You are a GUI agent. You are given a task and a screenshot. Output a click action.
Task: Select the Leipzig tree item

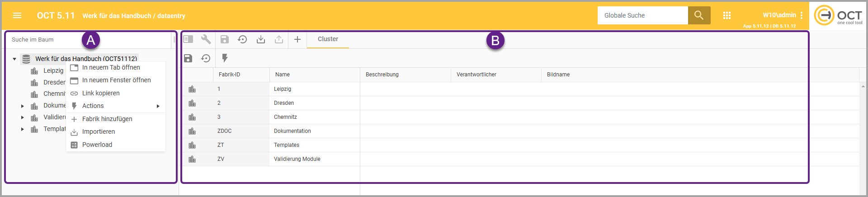(53, 70)
